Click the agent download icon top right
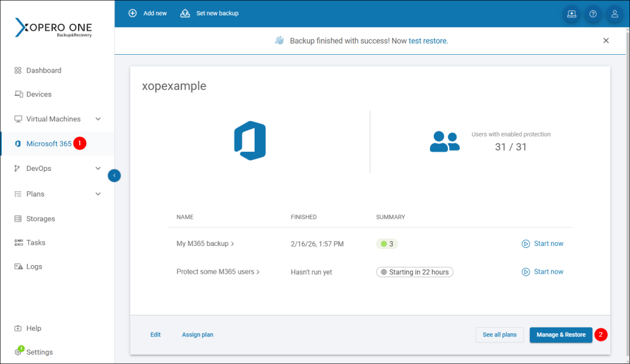 pyautogui.click(x=572, y=14)
